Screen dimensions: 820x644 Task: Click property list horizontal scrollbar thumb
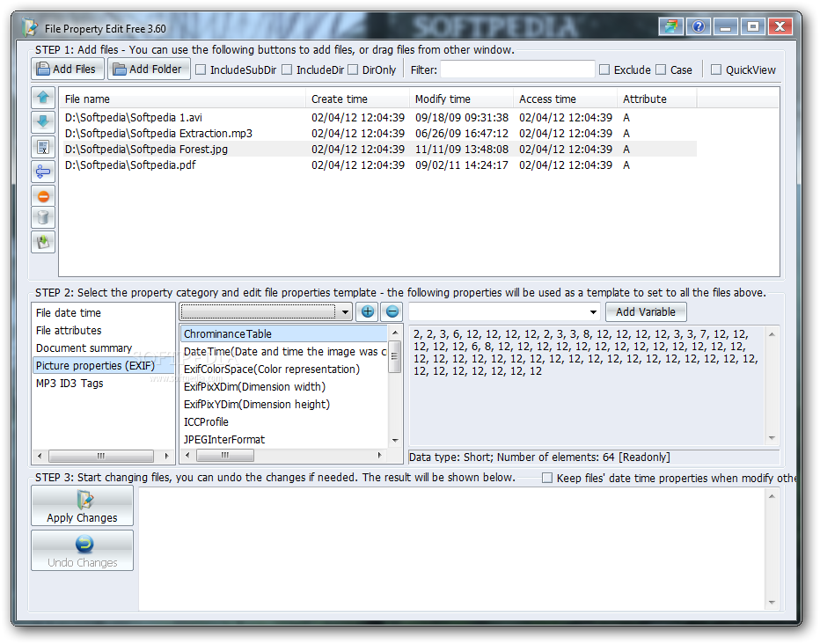tap(225, 456)
